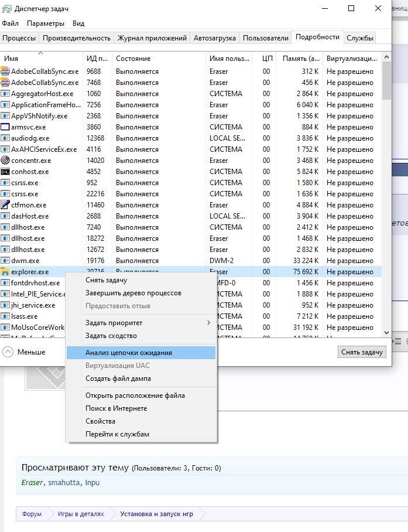
Task: Click the explorer.exe folder icon
Action: 5,271
